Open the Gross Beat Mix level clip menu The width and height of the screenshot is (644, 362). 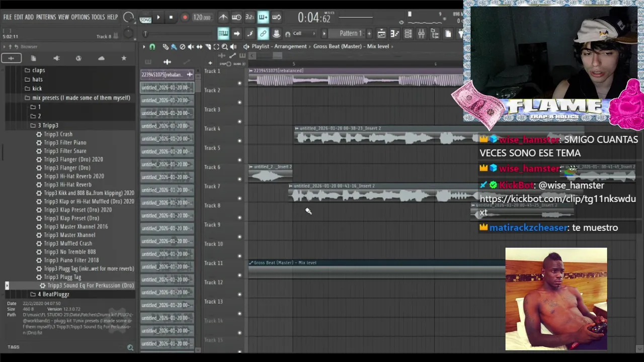[251, 263]
